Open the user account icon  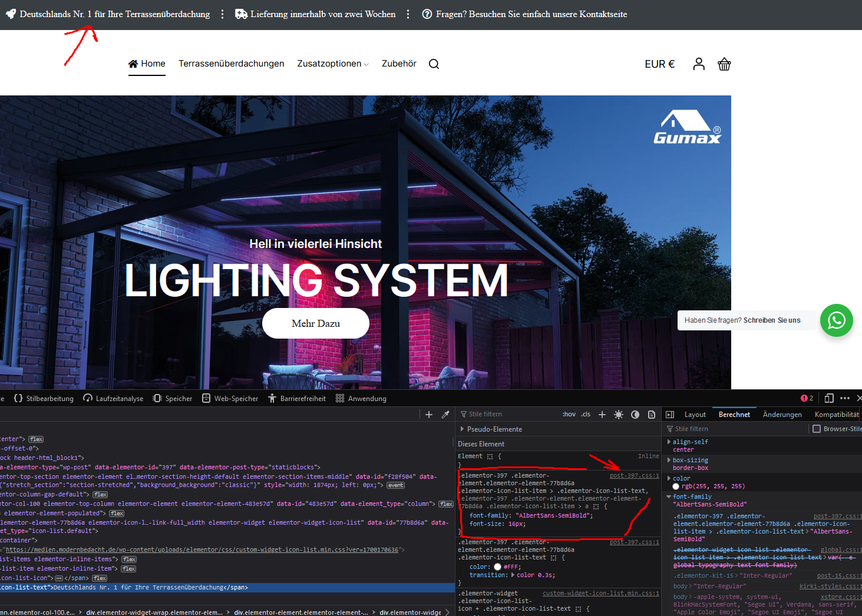[699, 64]
